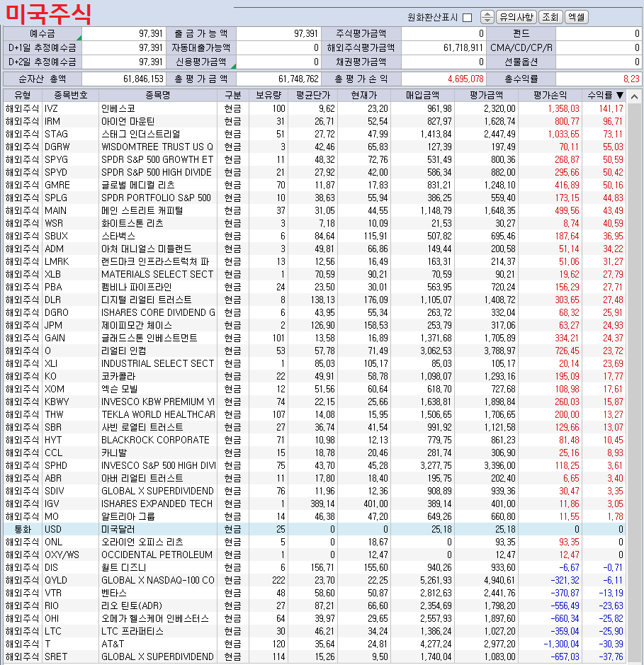Select the SPLG ticker cell

(70, 198)
